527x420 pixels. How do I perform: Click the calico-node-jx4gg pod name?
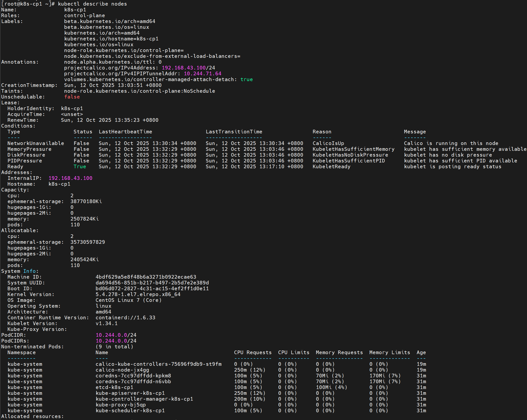tap(122, 370)
